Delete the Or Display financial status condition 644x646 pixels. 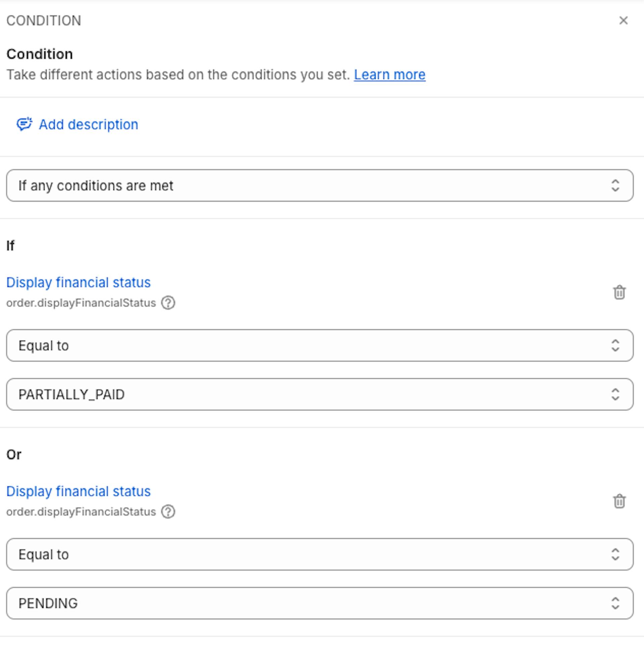619,501
